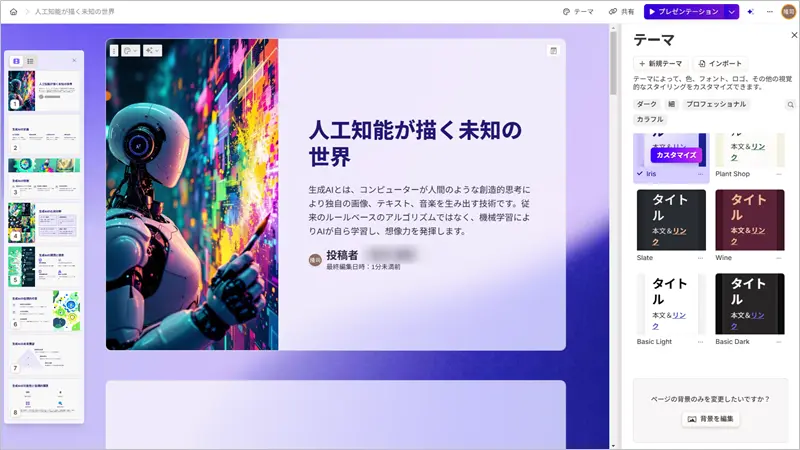Expand the presentation options arrow
The width and height of the screenshot is (800, 450).
(732, 12)
